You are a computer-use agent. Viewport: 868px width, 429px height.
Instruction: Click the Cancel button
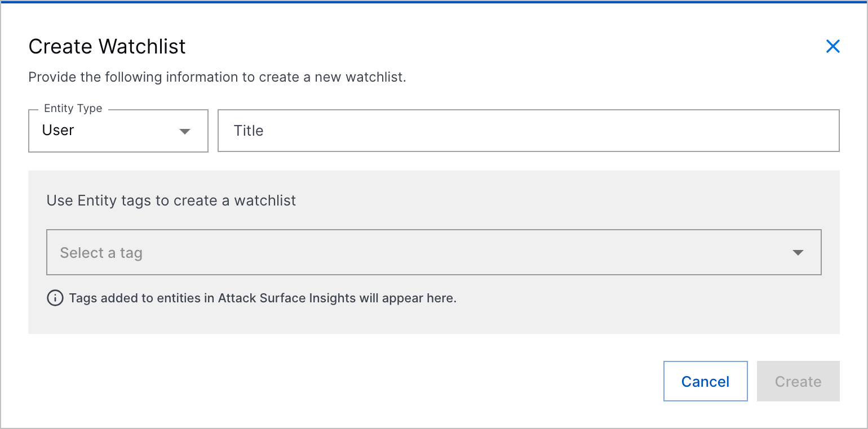point(706,381)
